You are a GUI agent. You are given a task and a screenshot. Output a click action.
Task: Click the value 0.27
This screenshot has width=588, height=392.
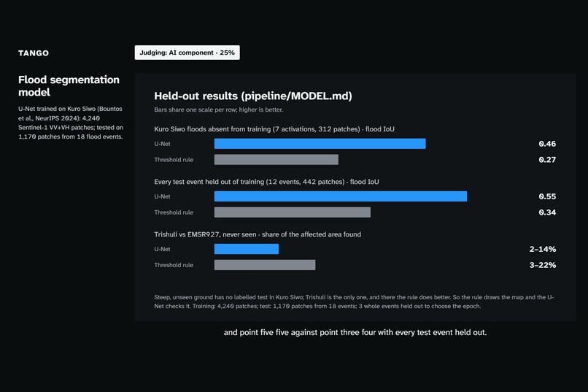[547, 159]
